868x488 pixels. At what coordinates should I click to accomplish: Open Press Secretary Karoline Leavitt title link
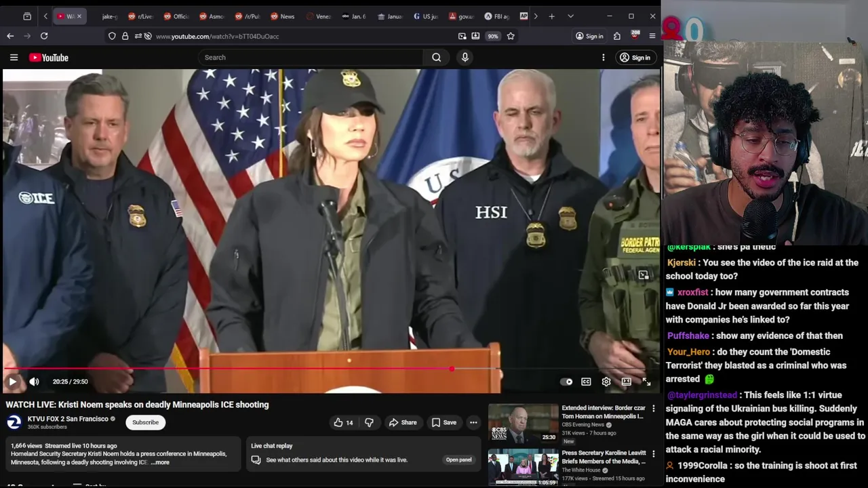tap(604, 457)
